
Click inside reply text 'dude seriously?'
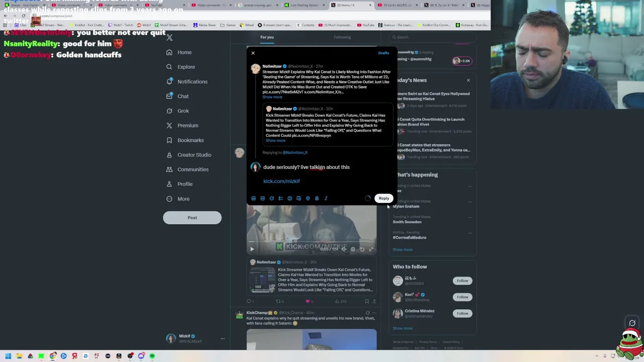pyautogui.click(x=281, y=167)
